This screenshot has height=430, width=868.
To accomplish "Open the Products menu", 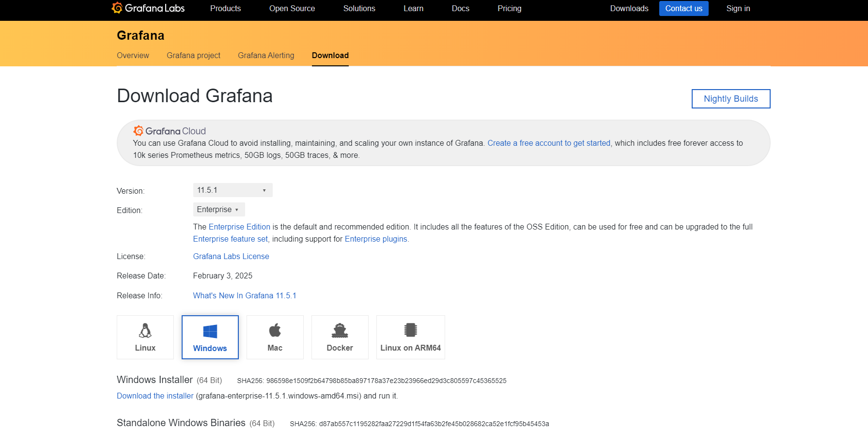I will pos(226,8).
